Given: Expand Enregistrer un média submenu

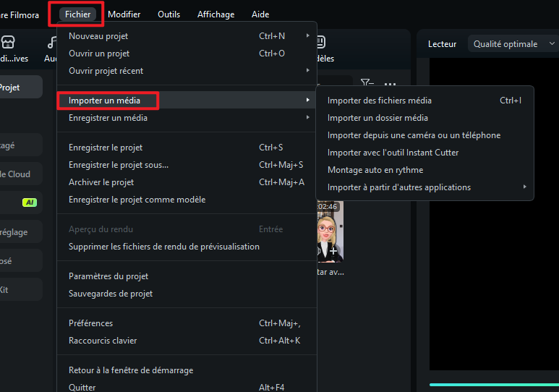Looking at the screenshot, I should click(x=187, y=118).
